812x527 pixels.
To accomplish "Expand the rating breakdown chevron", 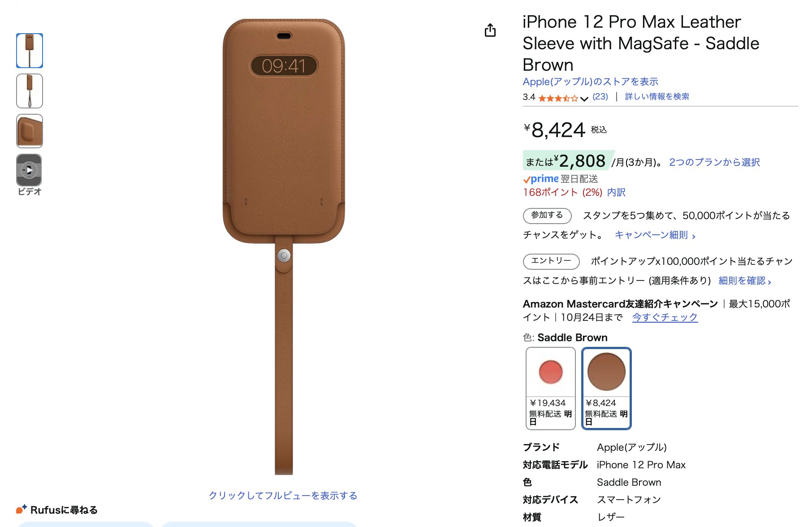I will (584, 99).
